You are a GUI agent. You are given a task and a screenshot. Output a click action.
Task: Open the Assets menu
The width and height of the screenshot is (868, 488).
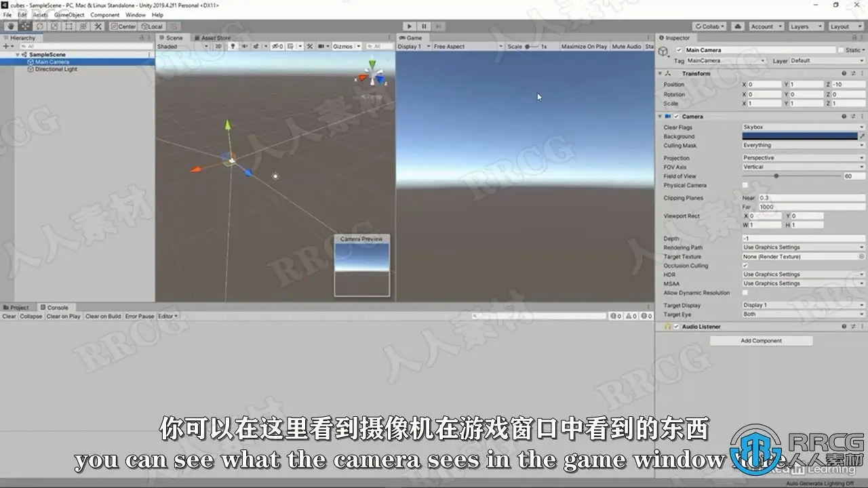click(41, 15)
